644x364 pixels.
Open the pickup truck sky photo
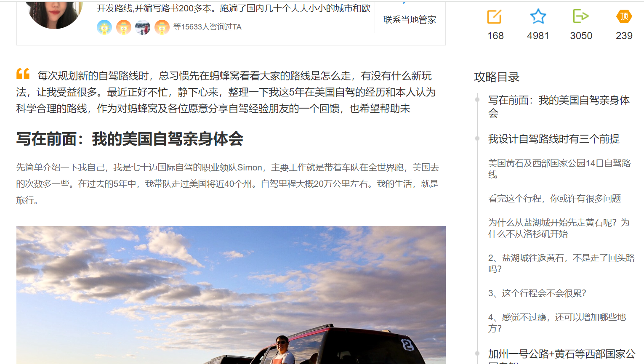click(x=231, y=295)
